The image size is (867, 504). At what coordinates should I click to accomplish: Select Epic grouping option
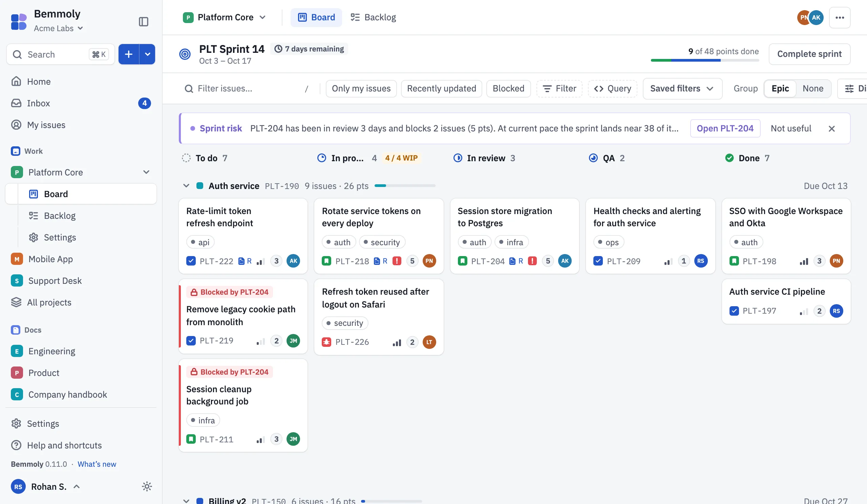coord(780,88)
